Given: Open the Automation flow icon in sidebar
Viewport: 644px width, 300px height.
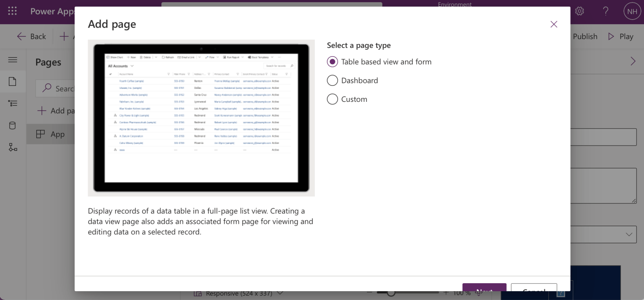Looking at the screenshot, I should (x=13, y=147).
